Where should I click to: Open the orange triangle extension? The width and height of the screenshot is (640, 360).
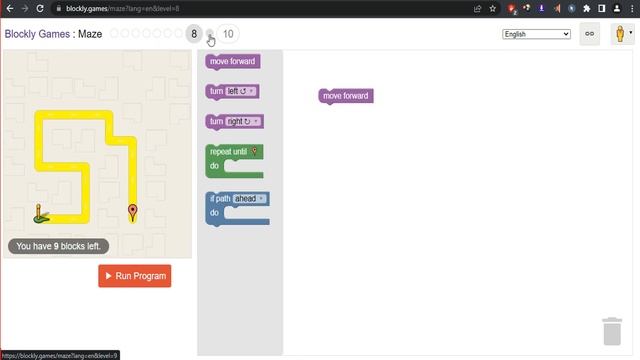pos(557,9)
